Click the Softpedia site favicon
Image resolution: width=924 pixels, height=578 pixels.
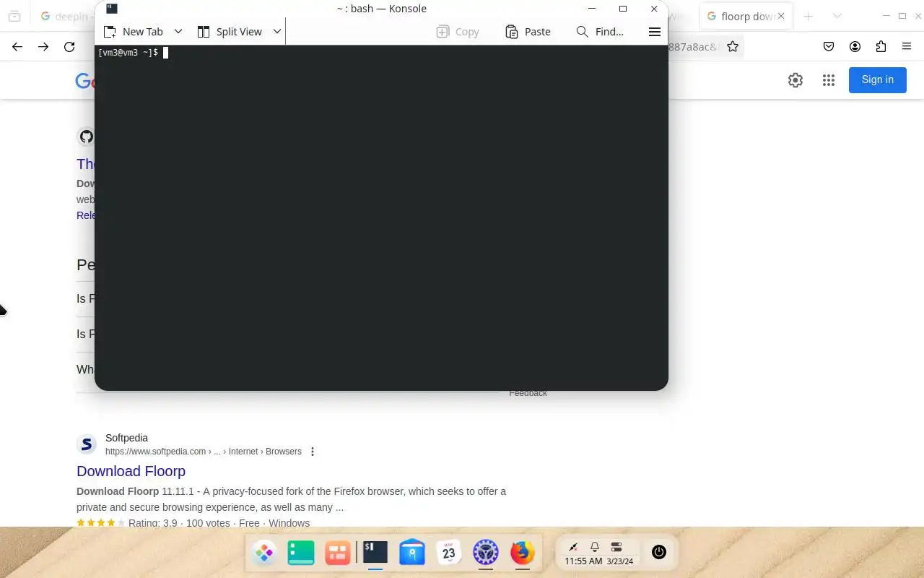click(x=87, y=444)
